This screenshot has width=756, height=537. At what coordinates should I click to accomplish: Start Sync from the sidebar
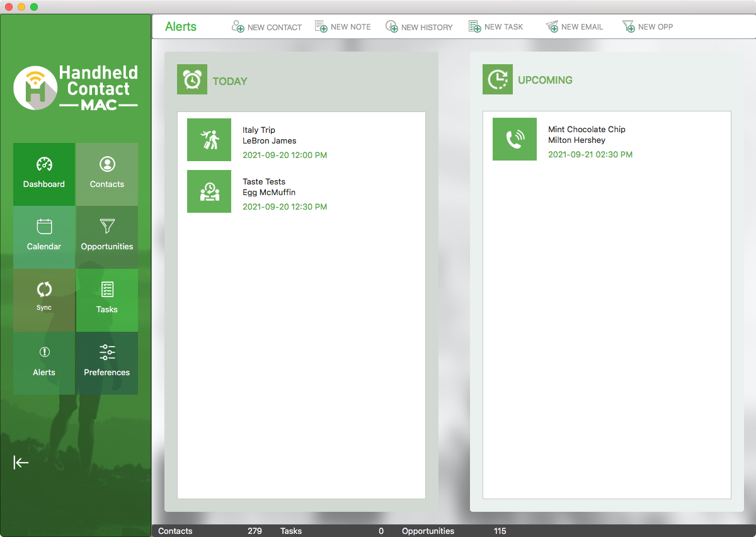point(44,299)
